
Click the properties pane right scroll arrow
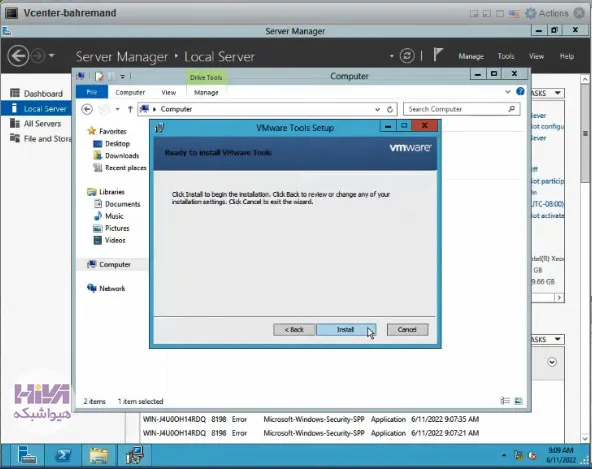click(559, 298)
